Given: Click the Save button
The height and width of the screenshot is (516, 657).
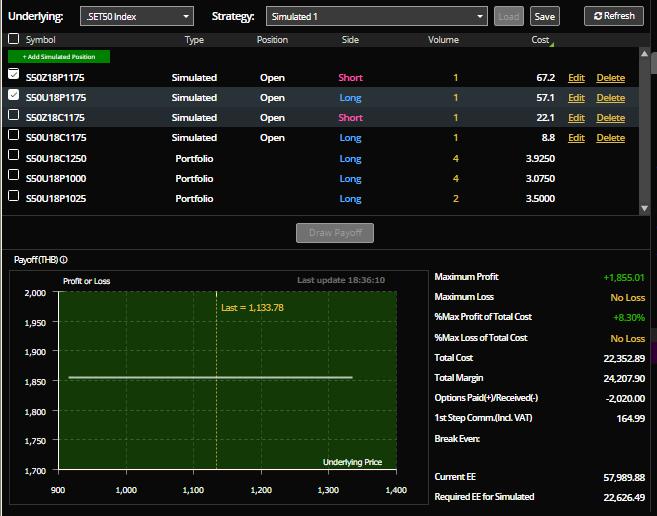Looking at the screenshot, I should (545, 16).
